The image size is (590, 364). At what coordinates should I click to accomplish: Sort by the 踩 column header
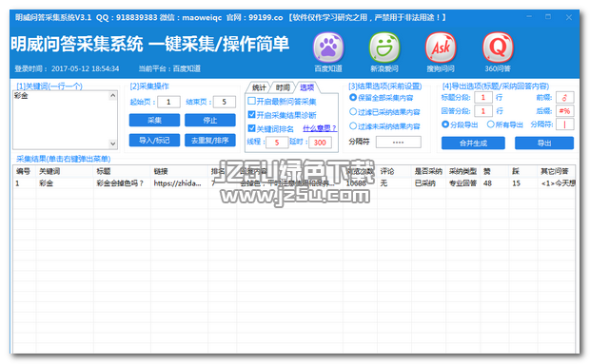pos(522,171)
